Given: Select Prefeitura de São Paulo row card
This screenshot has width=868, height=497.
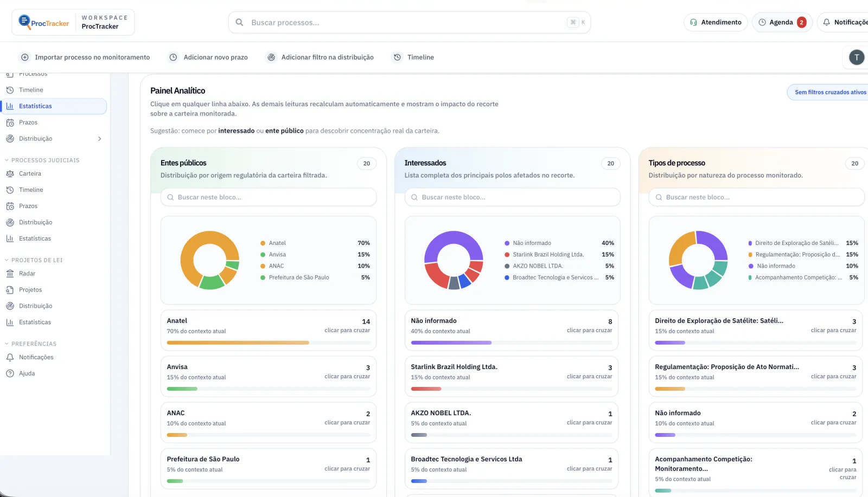Looking at the screenshot, I should tap(268, 468).
